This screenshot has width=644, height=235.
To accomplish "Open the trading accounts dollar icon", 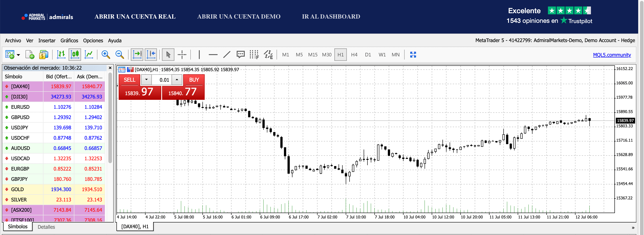I will [43, 55].
